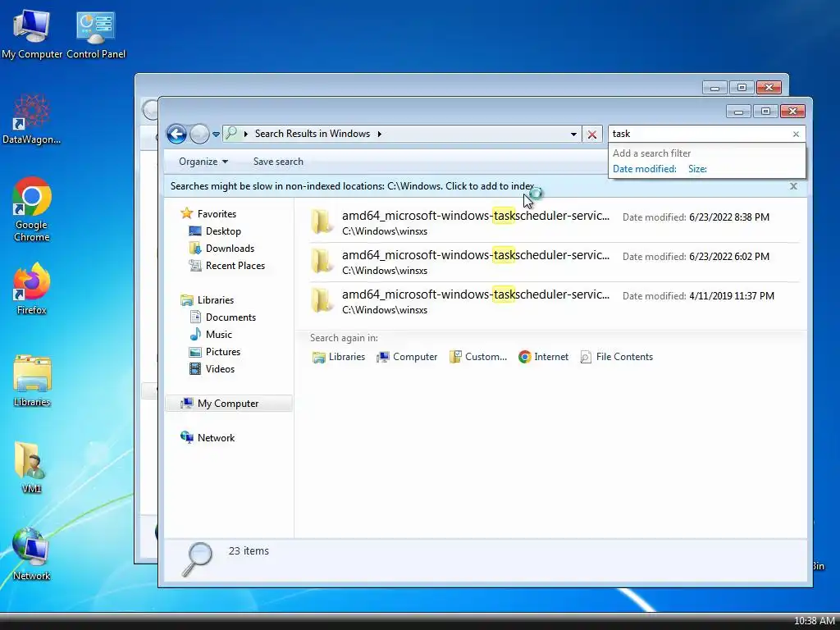Screen dimensions: 840x630
Task: Go back with the blue Back arrow
Action: (x=176, y=134)
